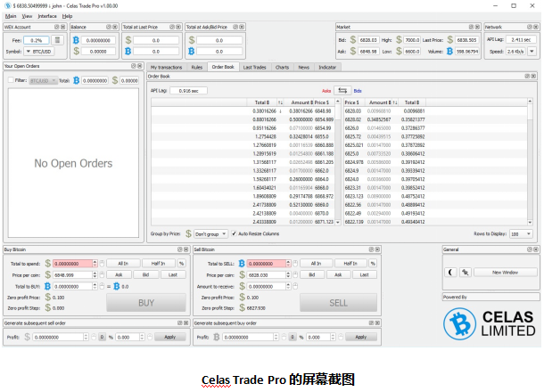Detach the Market panel with float icon
This screenshot has height=392, width=544.
[x=469, y=28]
